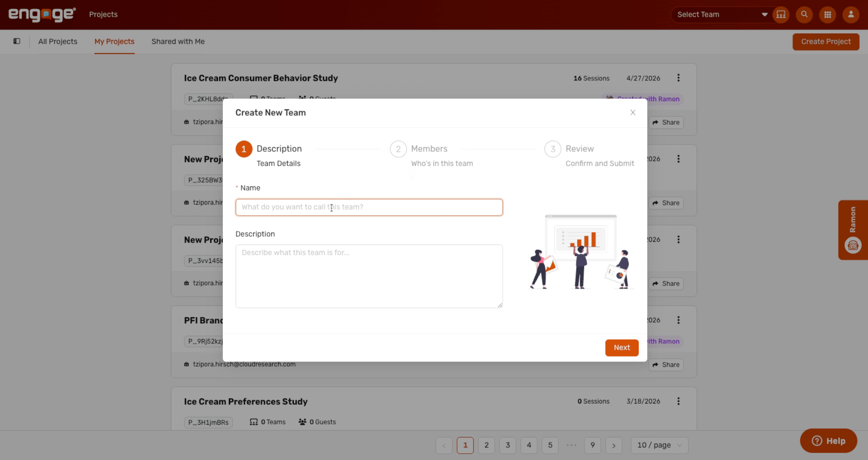Click the Engage logo

click(x=42, y=14)
